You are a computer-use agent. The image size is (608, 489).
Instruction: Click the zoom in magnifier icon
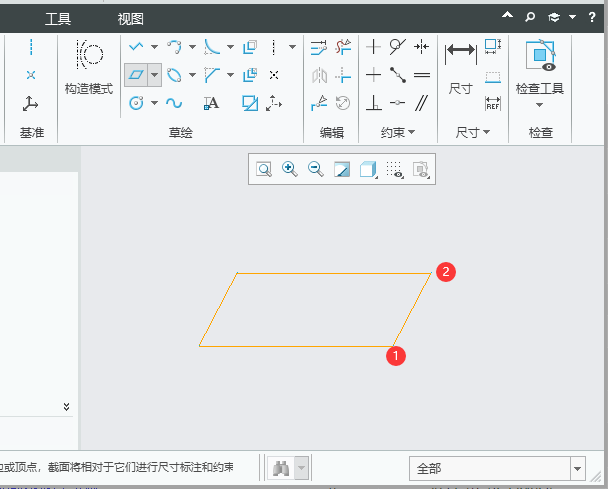pyautogui.click(x=290, y=170)
